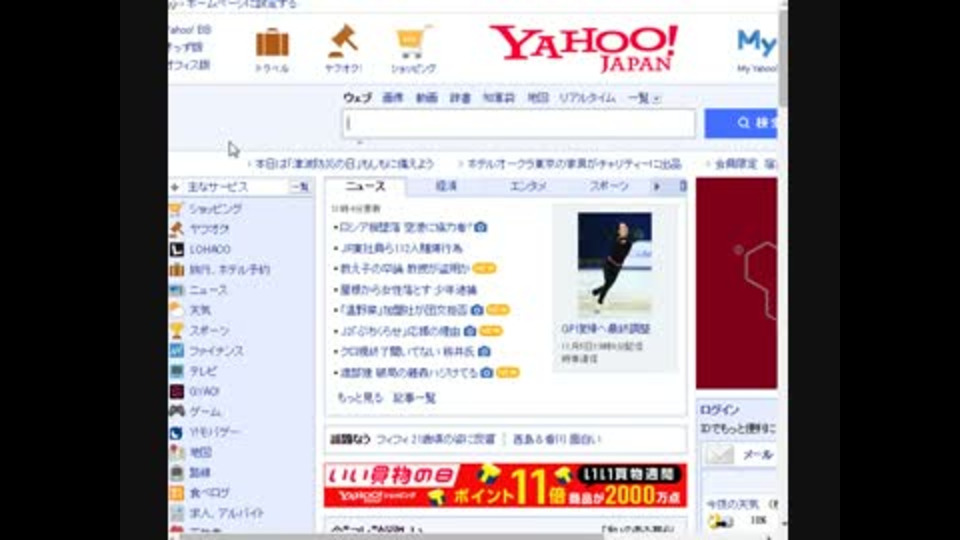Select the ウェブ search type
Viewport: 960px width, 540px height.
357,98
